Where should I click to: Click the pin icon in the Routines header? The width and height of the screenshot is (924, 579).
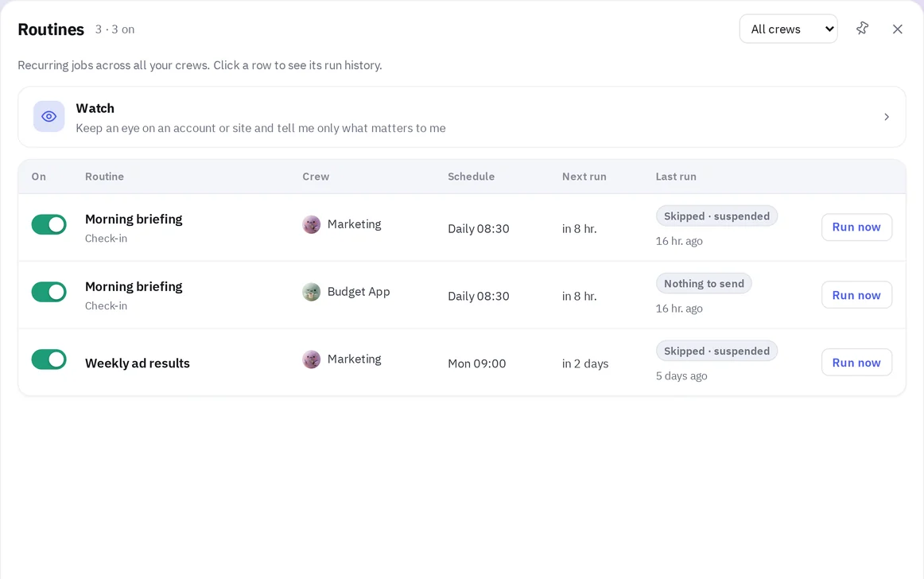coord(862,29)
